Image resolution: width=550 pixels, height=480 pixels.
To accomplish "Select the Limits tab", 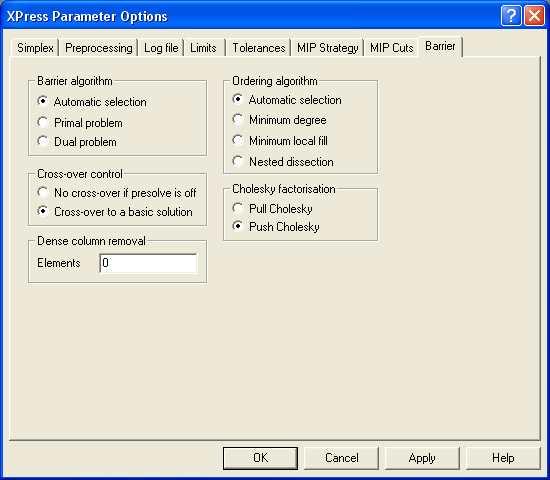I will coord(203,48).
